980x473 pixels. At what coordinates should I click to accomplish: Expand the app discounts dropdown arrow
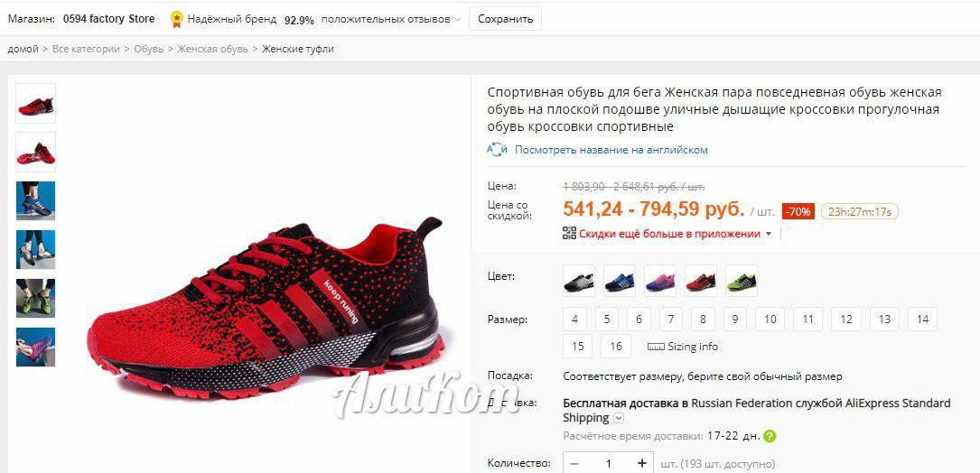pyautogui.click(x=769, y=235)
